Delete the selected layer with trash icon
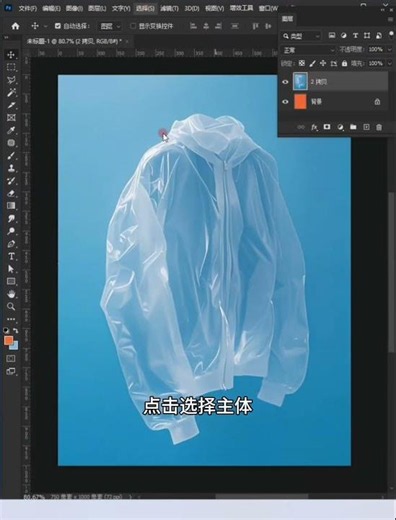Screen dimensions: 396x520 tap(379, 127)
